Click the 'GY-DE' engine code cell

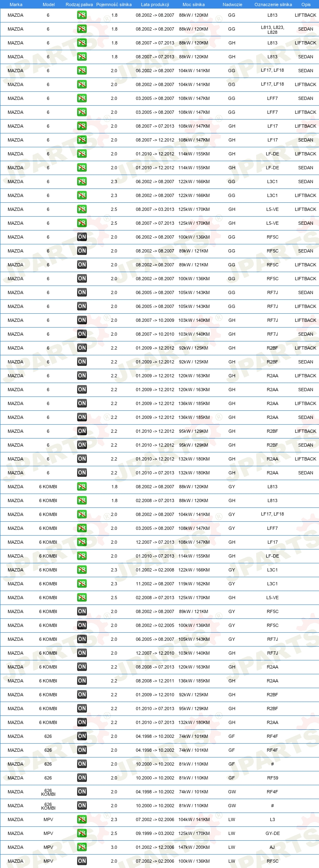(x=272, y=833)
